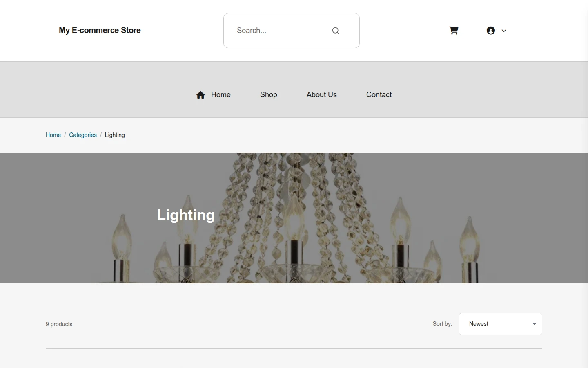Click the user account avatar icon

[x=491, y=31]
